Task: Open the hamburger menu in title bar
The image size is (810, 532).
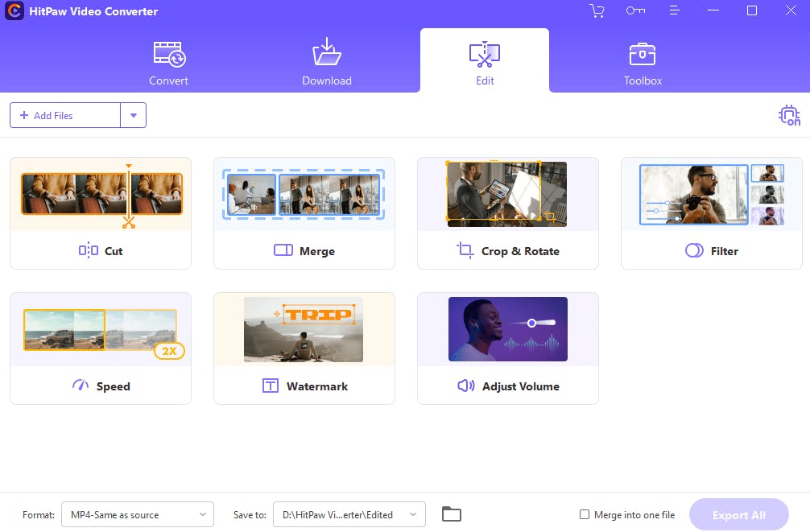Action: (x=674, y=10)
